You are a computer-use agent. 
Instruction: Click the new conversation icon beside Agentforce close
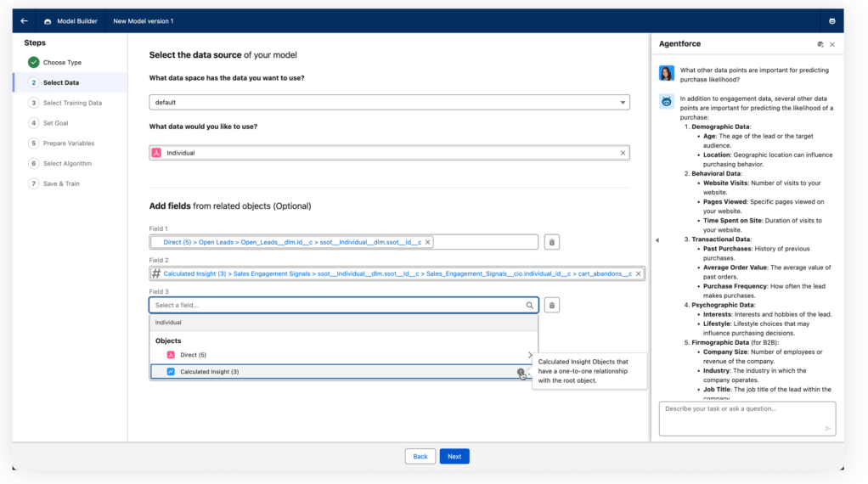click(x=820, y=44)
